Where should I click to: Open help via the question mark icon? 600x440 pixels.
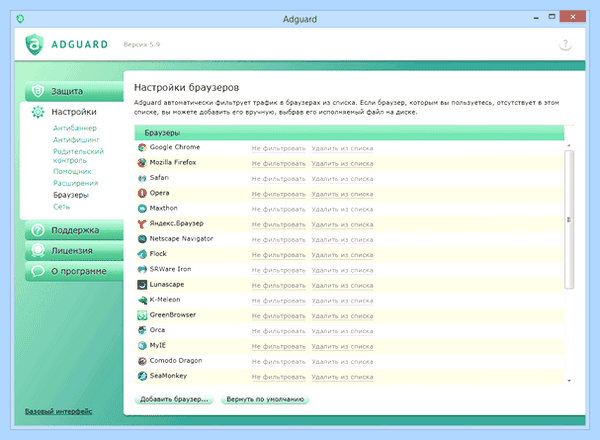coord(565,44)
